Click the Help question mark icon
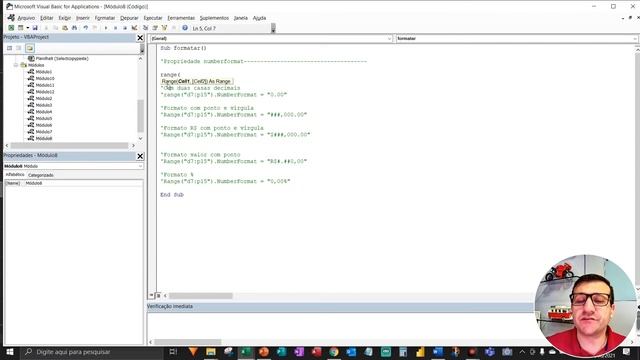The height and width of the screenshot is (360, 640). point(185,28)
